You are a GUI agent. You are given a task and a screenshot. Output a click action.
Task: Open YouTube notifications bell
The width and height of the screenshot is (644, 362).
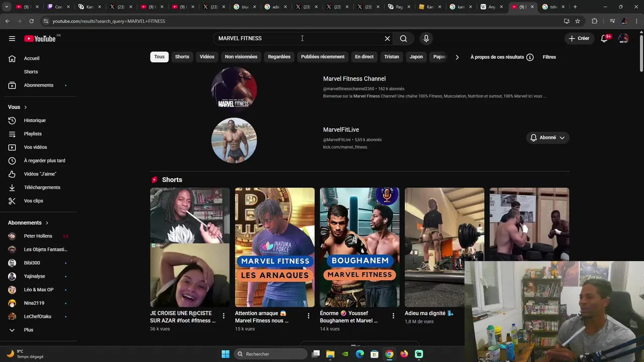(x=604, y=39)
